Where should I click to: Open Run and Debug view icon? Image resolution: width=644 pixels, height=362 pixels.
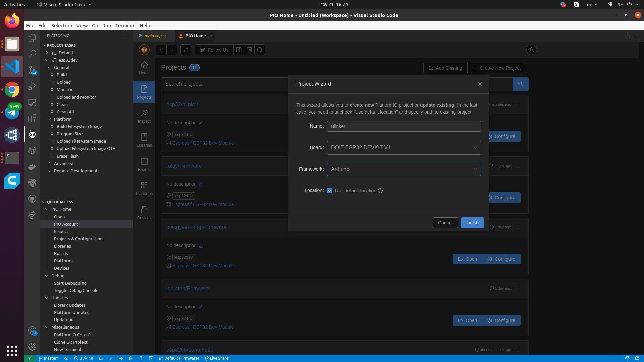click(x=32, y=86)
